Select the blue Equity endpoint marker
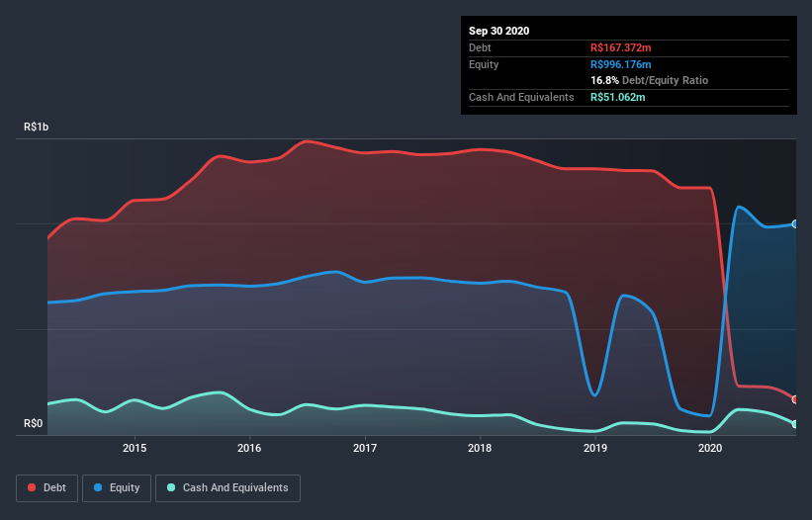Viewport: 812px width, 520px height. pos(795,224)
